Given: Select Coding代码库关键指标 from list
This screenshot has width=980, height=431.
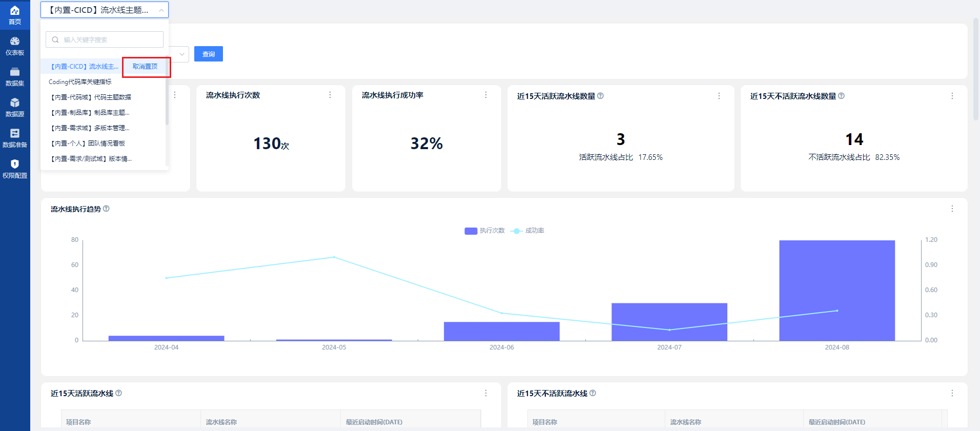Looking at the screenshot, I should (x=80, y=82).
